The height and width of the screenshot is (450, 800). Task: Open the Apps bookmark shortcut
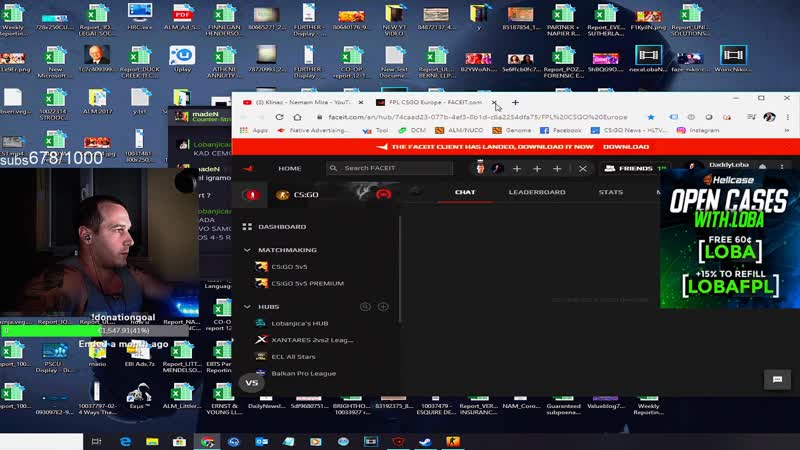254,131
